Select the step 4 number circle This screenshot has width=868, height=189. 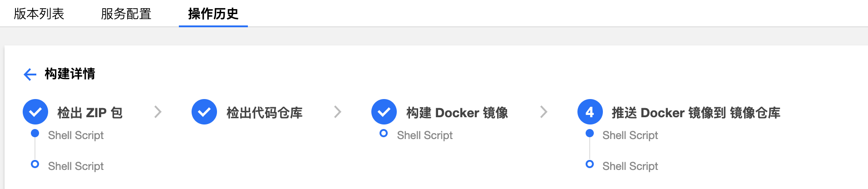coord(590,112)
